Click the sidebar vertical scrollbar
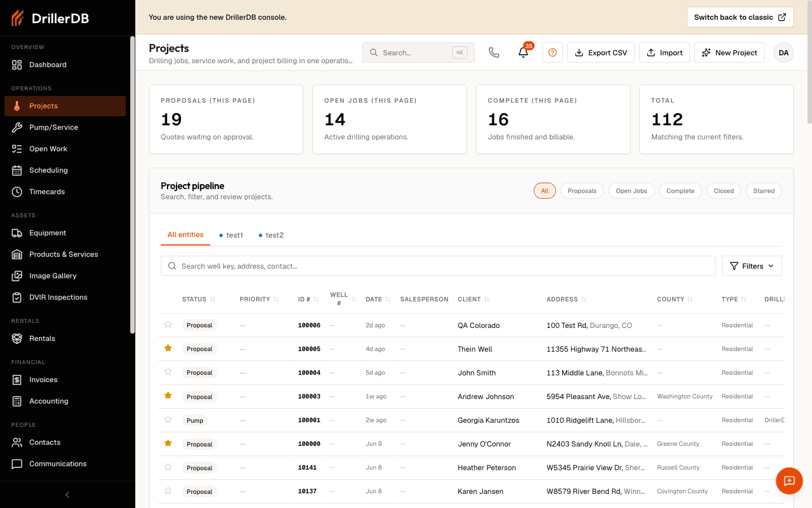The width and height of the screenshot is (812, 508). tap(133, 185)
